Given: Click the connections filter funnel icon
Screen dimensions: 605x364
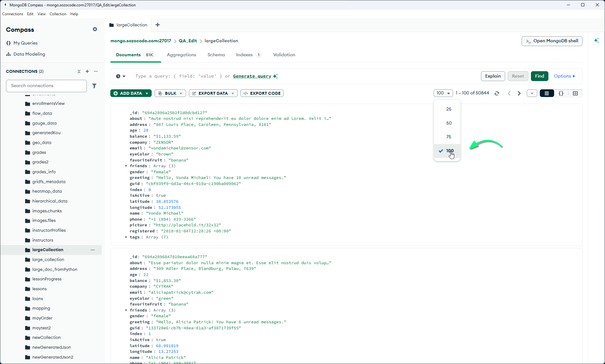Looking at the screenshot, I should (94, 86).
